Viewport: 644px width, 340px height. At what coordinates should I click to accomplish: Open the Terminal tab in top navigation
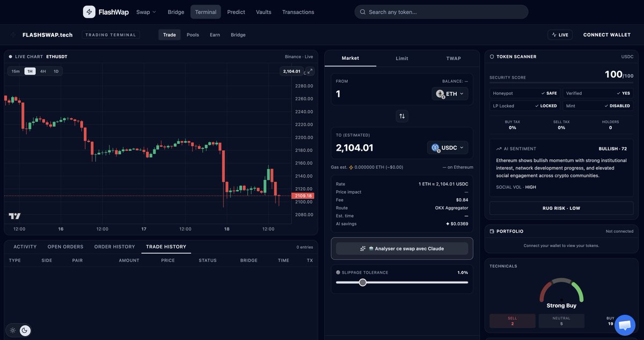click(x=206, y=12)
